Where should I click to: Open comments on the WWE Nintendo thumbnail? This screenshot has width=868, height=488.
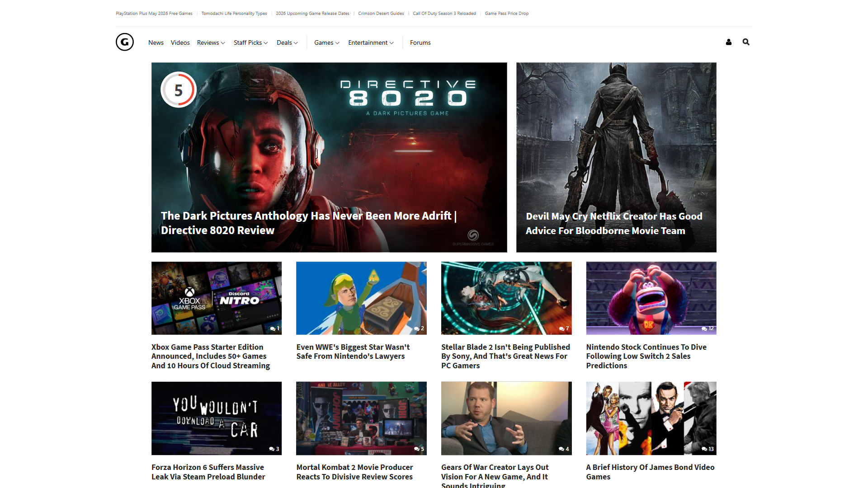pyautogui.click(x=419, y=328)
